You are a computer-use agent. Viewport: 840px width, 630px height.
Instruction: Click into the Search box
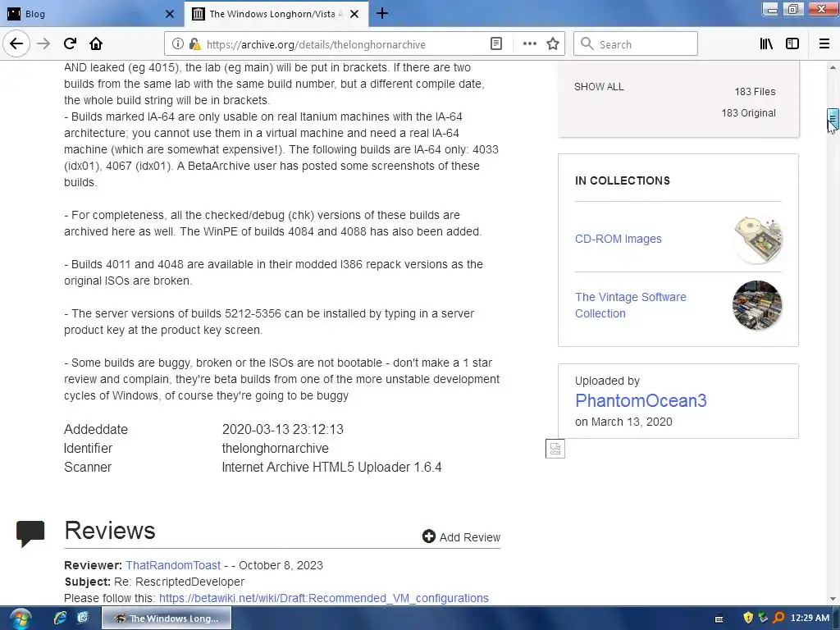[636, 44]
